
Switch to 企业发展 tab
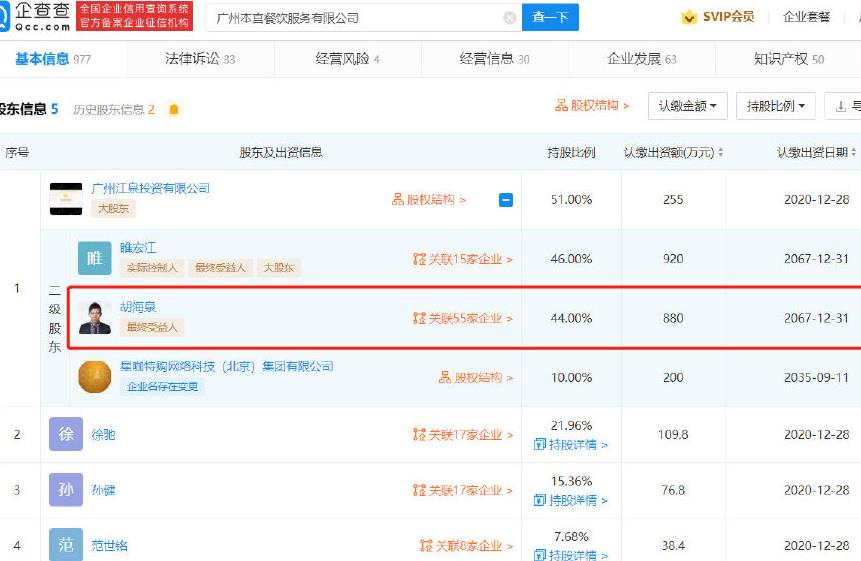[641, 59]
